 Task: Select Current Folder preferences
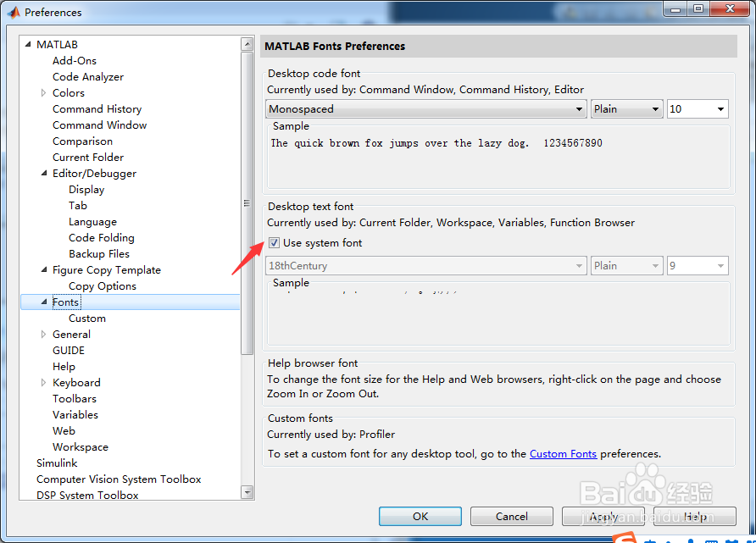click(88, 157)
